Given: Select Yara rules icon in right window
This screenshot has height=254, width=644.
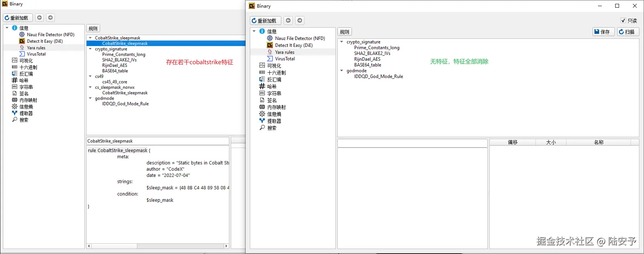Looking at the screenshot, I should coord(270,52).
